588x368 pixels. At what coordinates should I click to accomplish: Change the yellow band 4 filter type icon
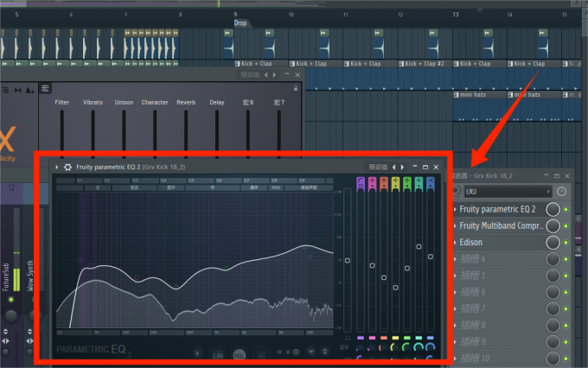click(395, 184)
